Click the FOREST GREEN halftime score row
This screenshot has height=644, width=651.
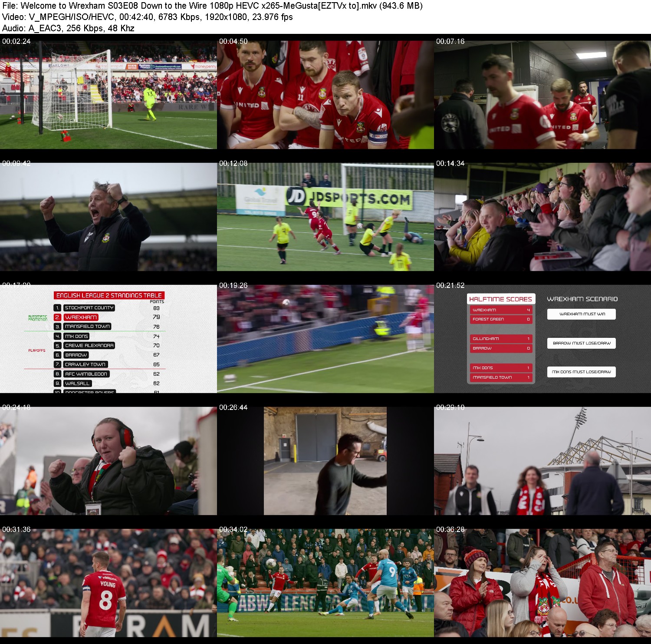pos(501,319)
